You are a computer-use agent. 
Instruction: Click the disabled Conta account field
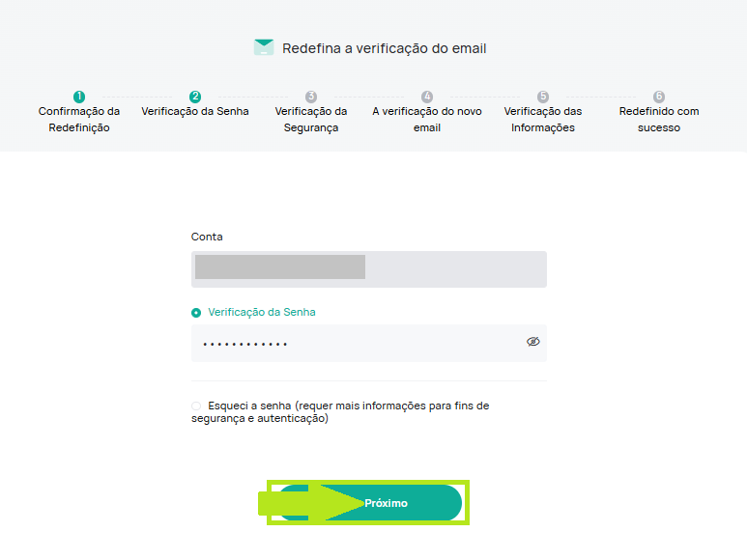(x=369, y=269)
